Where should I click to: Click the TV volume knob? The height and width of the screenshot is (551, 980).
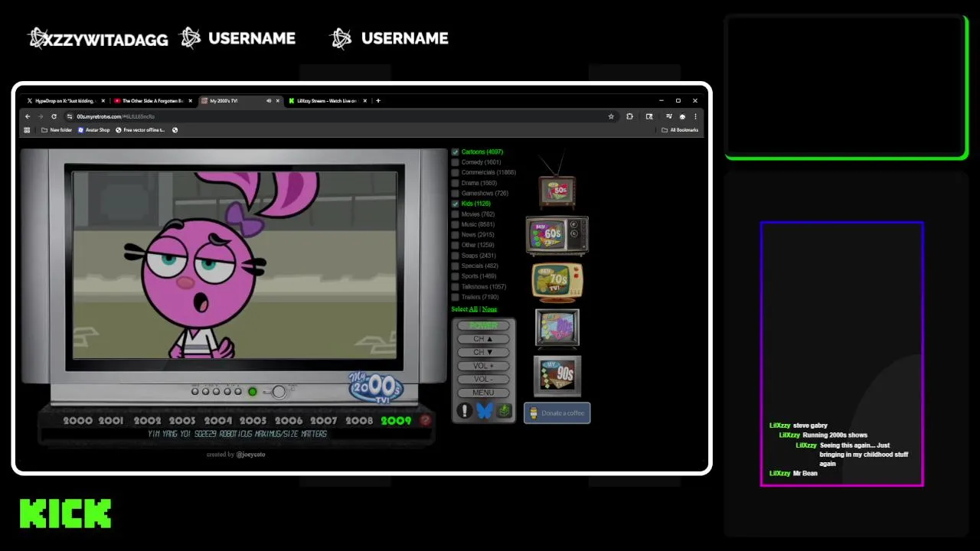[279, 392]
